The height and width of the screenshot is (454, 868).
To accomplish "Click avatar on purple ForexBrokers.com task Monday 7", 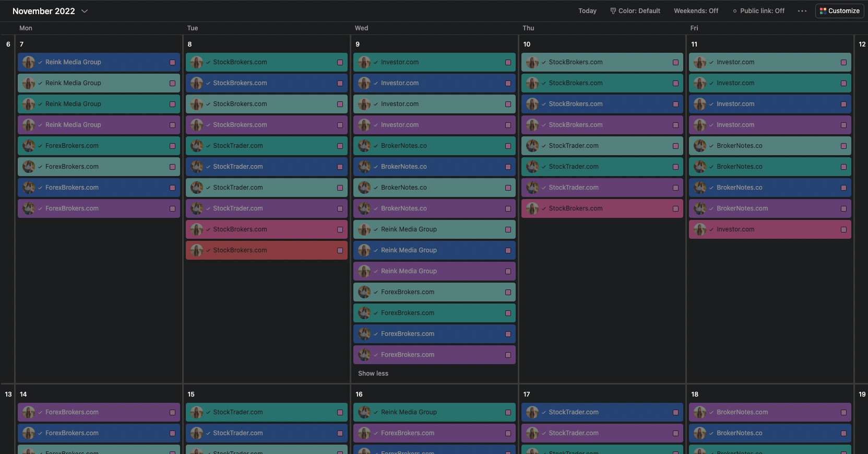I will coord(29,208).
